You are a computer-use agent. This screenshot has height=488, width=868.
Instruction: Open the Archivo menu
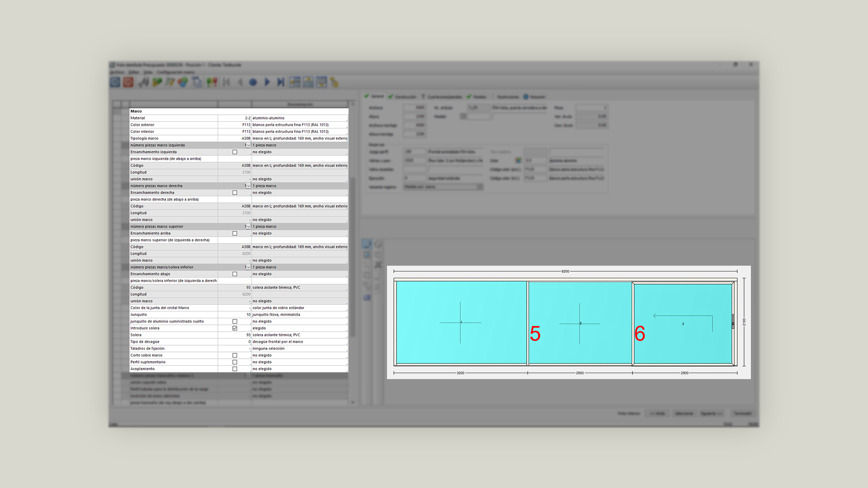coord(117,72)
